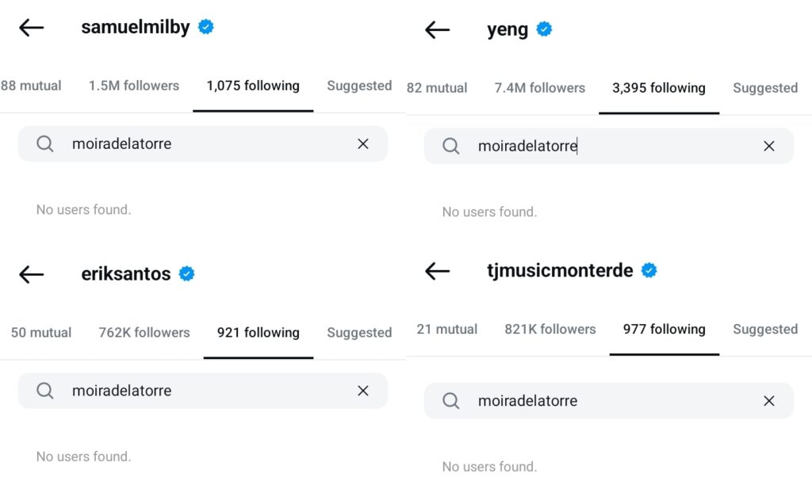Clear the eriksantos search field
This screenshot has height=504, width=812.
[363, 391]
